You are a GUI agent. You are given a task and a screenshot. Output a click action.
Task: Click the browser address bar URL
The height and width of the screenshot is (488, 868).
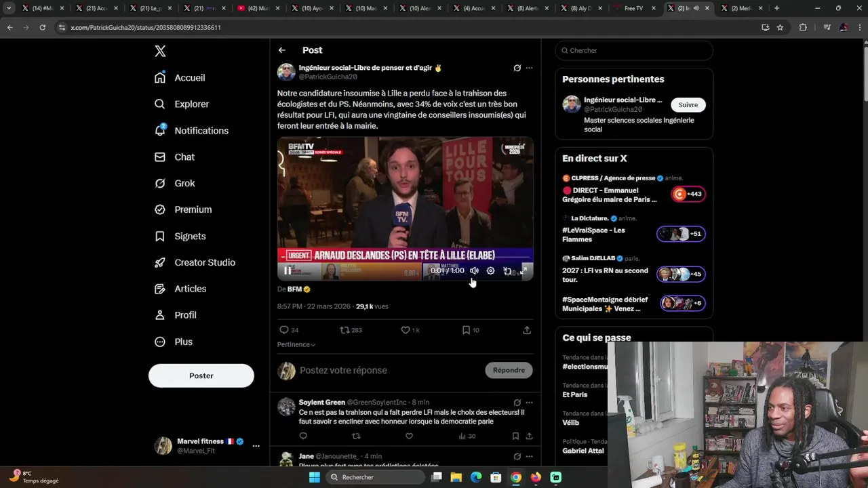[x=146, y=27]
